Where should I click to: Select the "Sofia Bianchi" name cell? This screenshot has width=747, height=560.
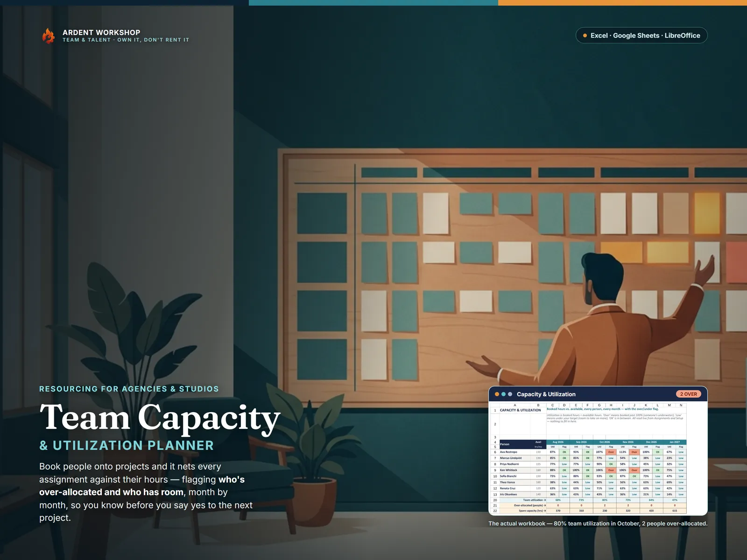pyautogui.click(x=516, y=476)
